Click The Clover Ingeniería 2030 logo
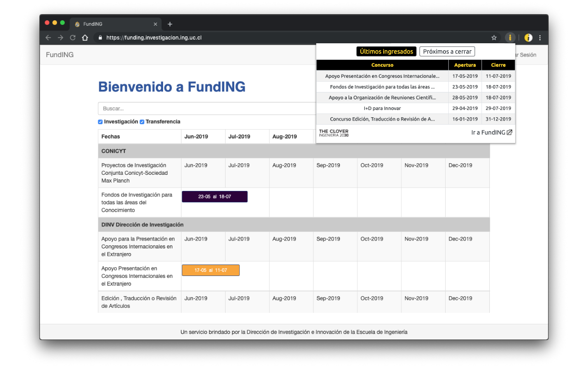The image size is (588, 368). pos(334,133)
